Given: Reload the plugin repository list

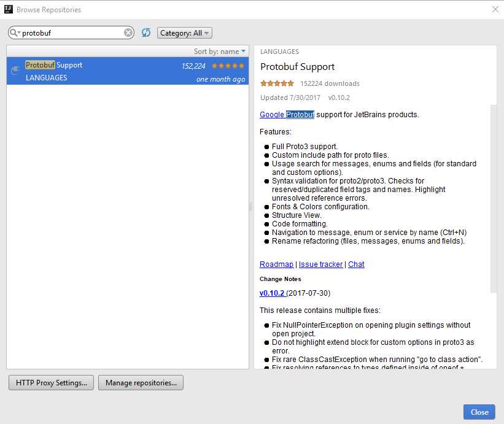Looking at the screenshot, I should click(146, 33).
